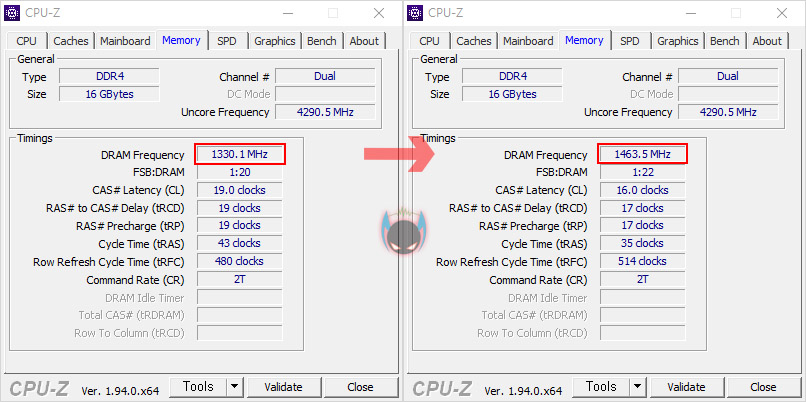Click the 1330.1 MHz DRAM Frequency value
This screenshot has height=402, width=806.
(x=240, y=154)
